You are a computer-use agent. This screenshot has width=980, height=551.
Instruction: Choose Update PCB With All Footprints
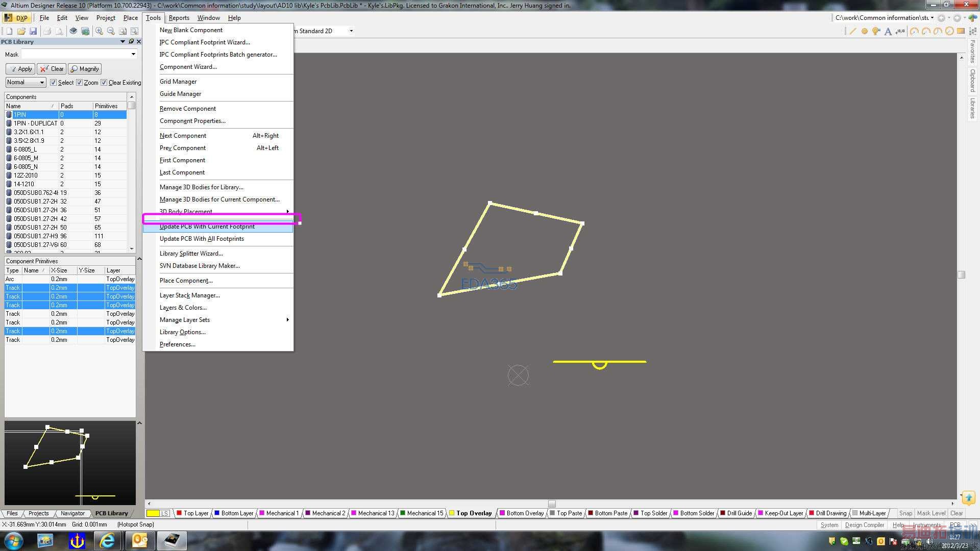tap(202, 239)
